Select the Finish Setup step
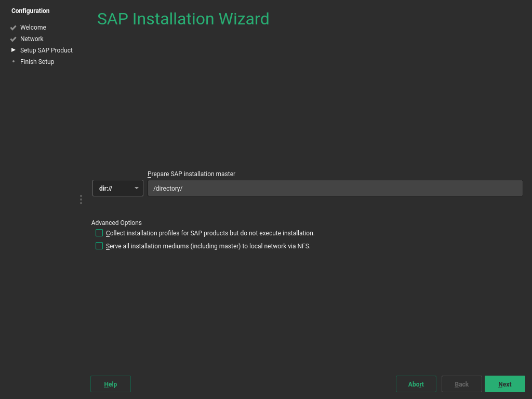Screen dimensions: 532x399 [x=37, y=61]
